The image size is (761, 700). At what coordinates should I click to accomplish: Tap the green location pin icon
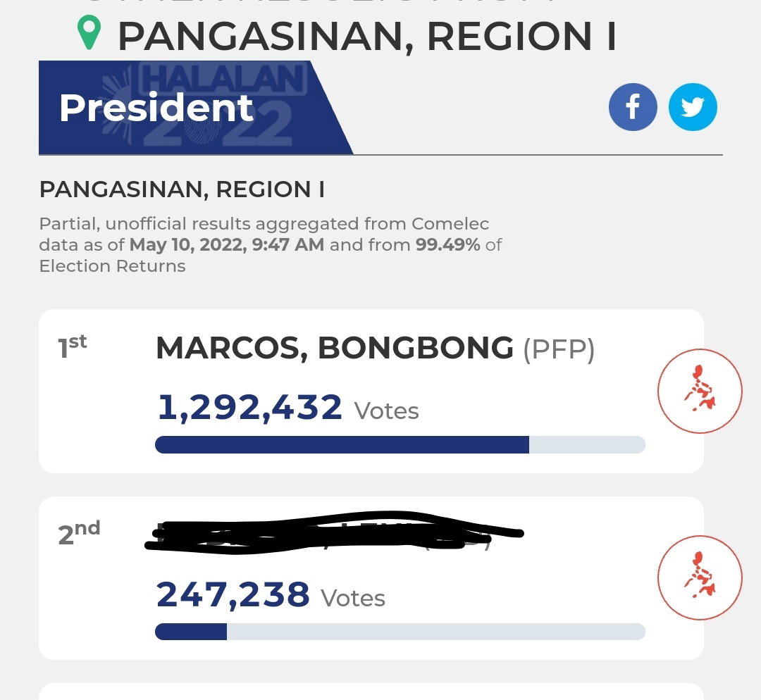click(x=89, y=32)
